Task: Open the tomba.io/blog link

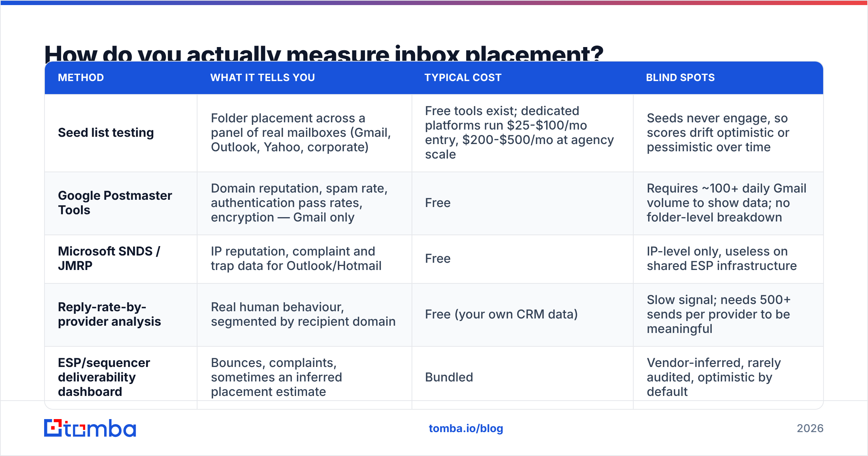Action: (466, 428)
